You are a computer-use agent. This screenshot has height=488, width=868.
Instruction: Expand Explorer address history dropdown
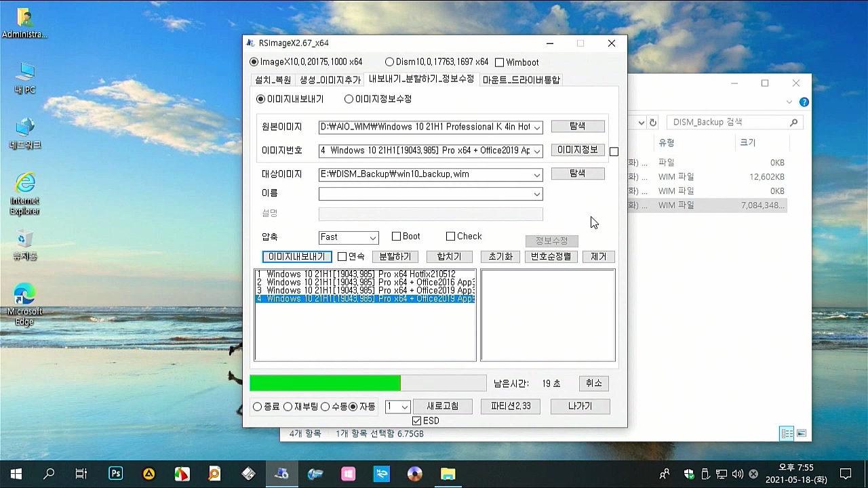641,123
